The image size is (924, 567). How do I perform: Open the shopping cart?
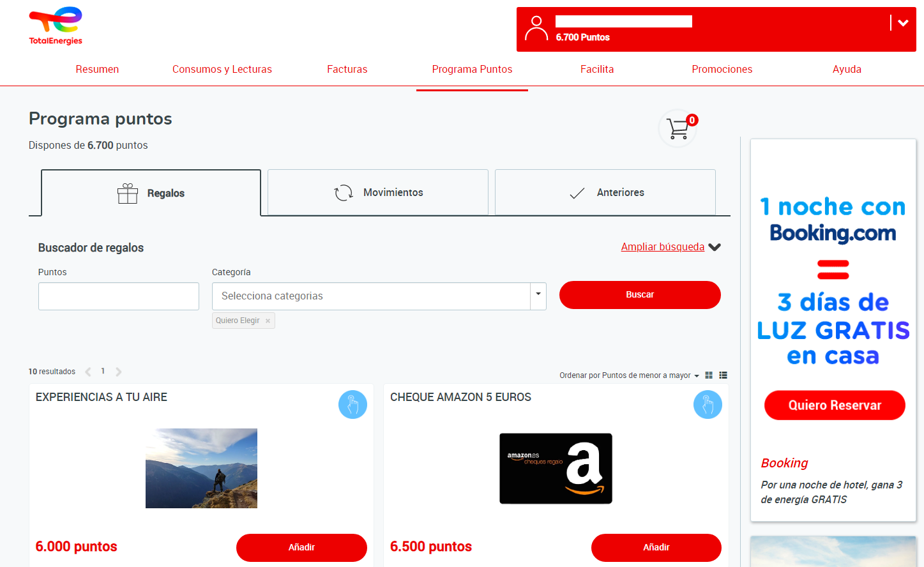click(x=678, y=128)
